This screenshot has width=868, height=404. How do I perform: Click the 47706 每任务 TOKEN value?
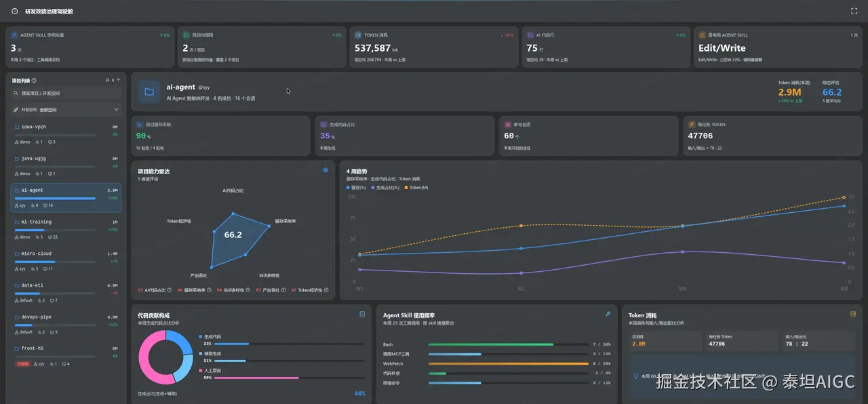(x=701, y=136)
